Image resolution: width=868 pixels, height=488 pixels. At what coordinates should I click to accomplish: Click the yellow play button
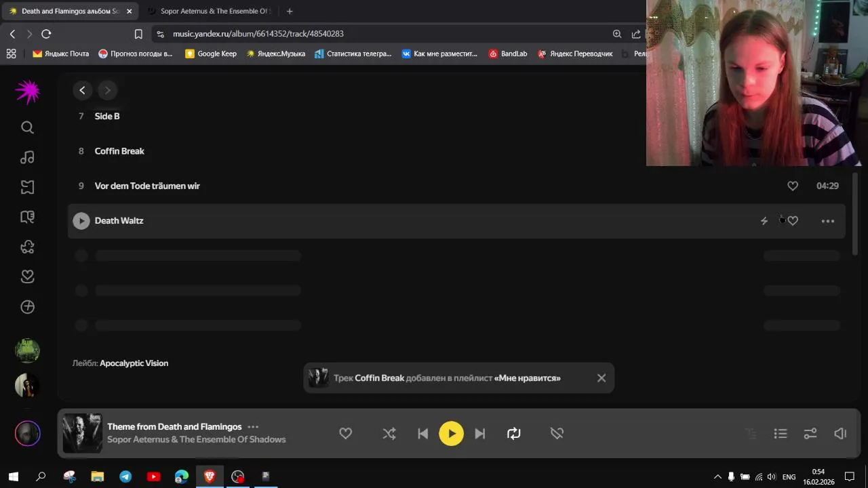pos(452,434)
